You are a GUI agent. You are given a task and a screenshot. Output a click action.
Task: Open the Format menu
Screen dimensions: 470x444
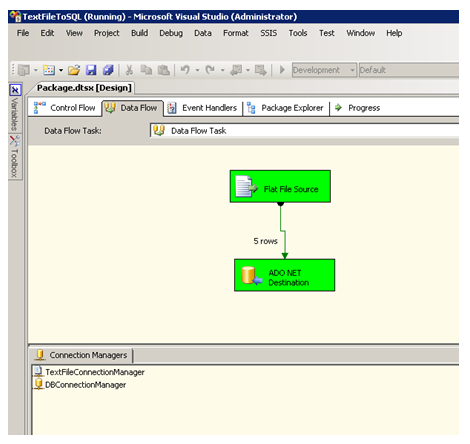236,33
